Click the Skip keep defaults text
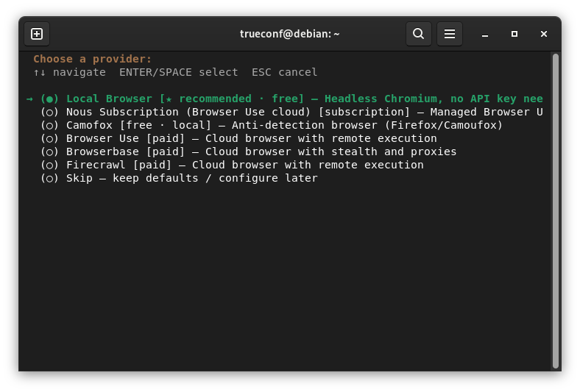 click(191, 179)
